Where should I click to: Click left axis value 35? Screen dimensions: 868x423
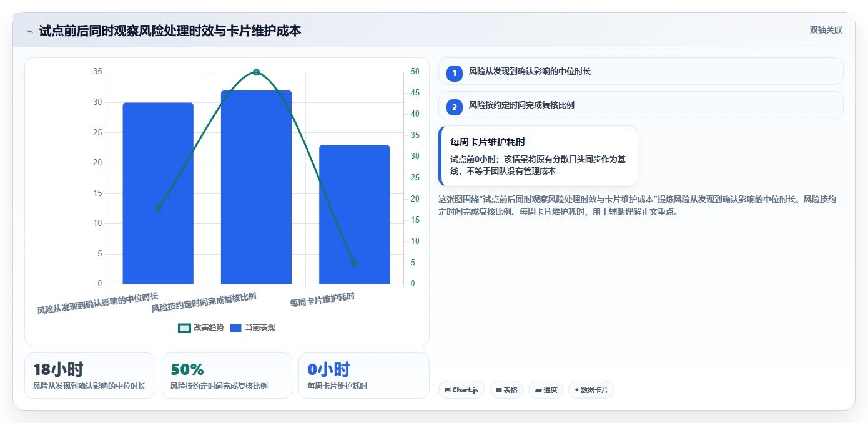point(97,72)
